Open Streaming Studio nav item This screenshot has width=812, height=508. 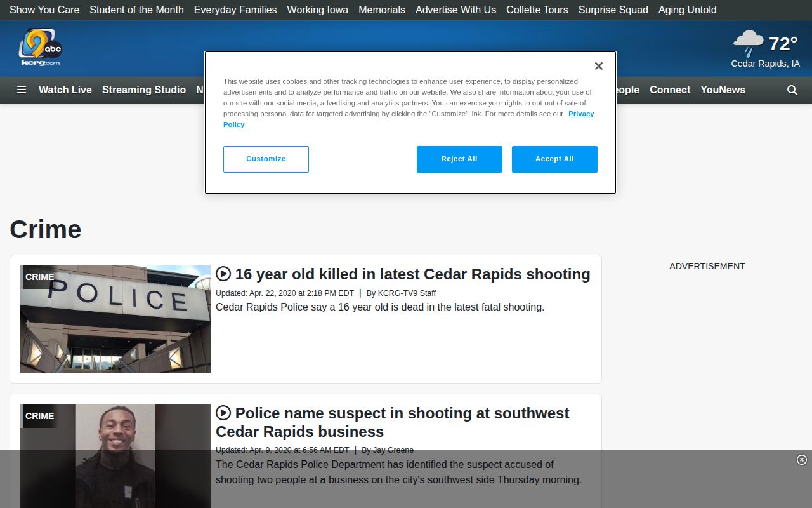144,90
